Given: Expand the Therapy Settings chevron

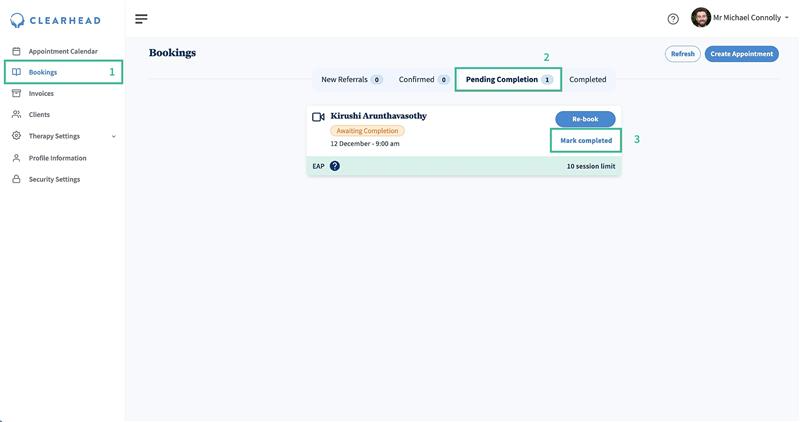Looking at the screenshot, I should [x=114, y=136].
